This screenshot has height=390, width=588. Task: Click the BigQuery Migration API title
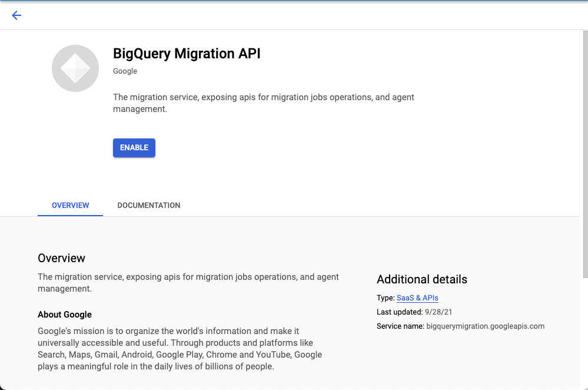pos(187,54)
